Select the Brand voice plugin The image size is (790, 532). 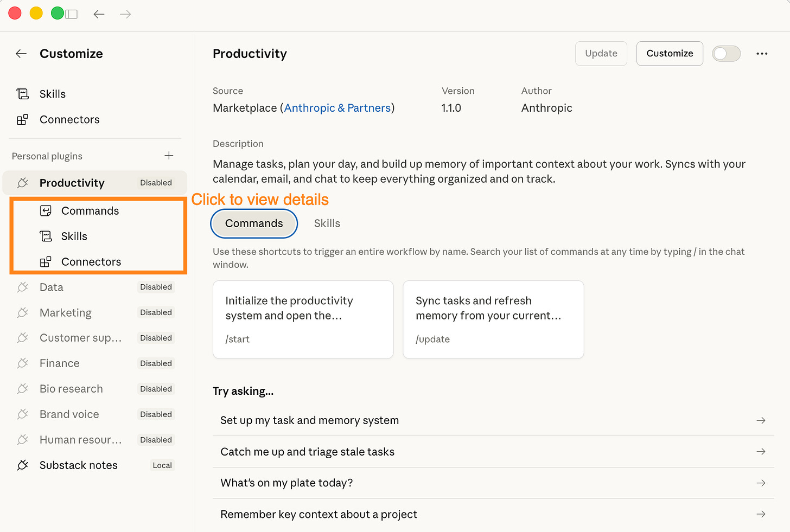pos(95,414)
